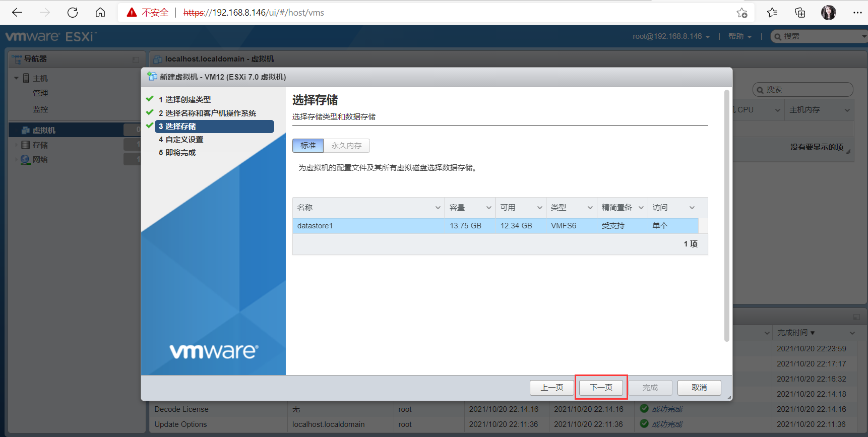
Task: Click the VM list search field
Action: click(x=803, y=90)
